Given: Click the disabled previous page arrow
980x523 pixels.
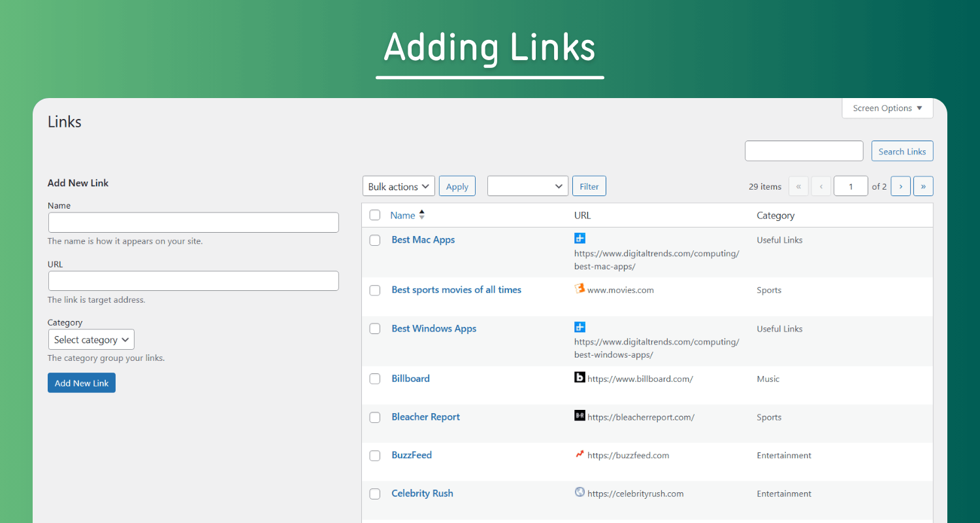Looking at the screenshot, I should pyautogui.click(x=821, y=186).
